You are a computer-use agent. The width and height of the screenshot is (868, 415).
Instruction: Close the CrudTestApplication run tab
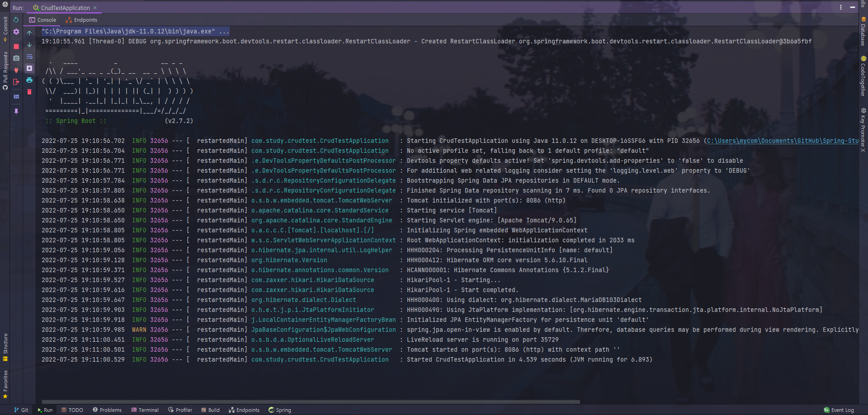[x=95, y=8]
